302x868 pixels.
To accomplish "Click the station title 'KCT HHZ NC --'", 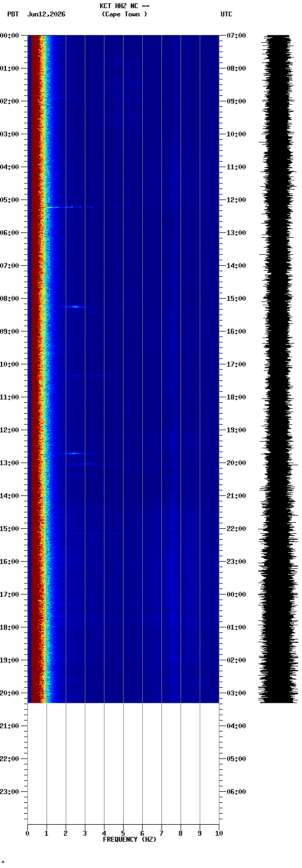I will [x=124, y=6].
